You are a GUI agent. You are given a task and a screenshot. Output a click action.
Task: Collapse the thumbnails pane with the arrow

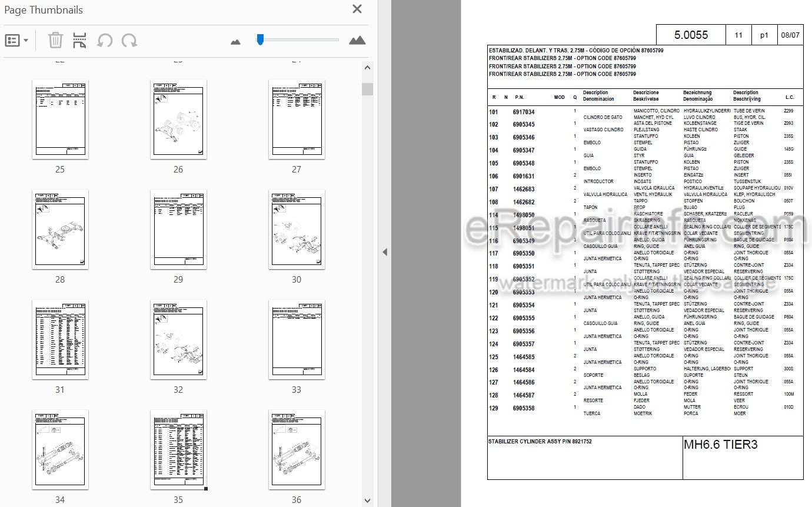pos(385,252)
